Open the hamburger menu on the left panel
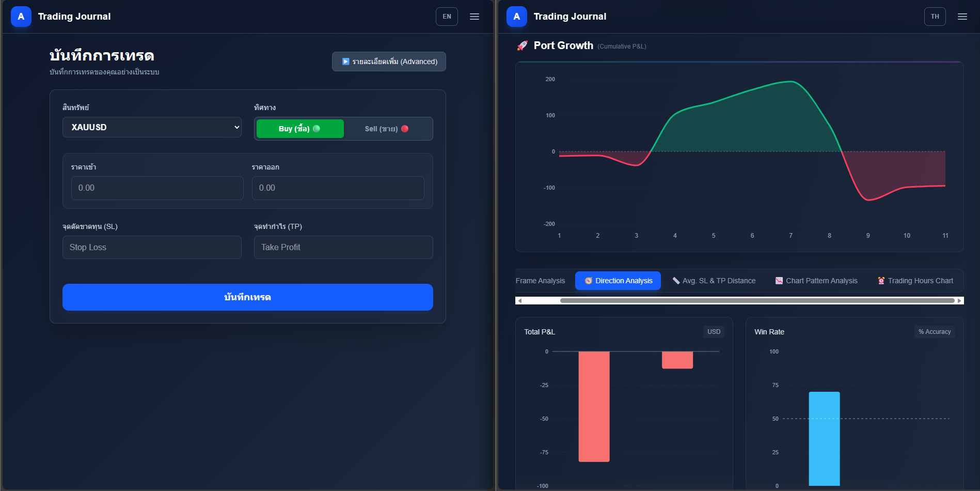This screenshot has width=980, height=491. coord(474,16)
